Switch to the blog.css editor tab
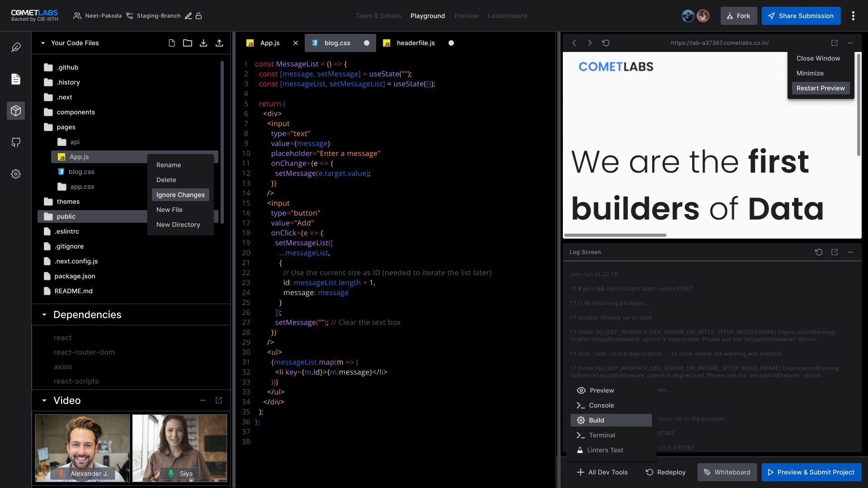 pyautogui.click(x=340, y=43)
